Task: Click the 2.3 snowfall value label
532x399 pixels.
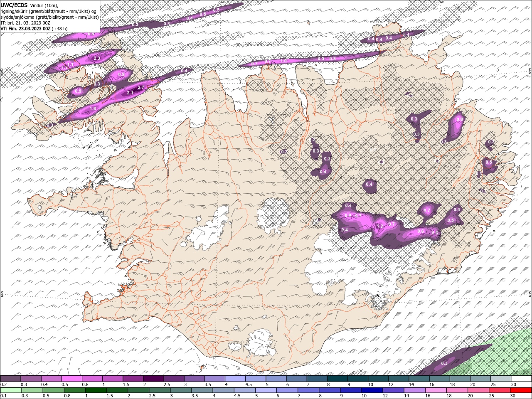Action: coord(97,58)
